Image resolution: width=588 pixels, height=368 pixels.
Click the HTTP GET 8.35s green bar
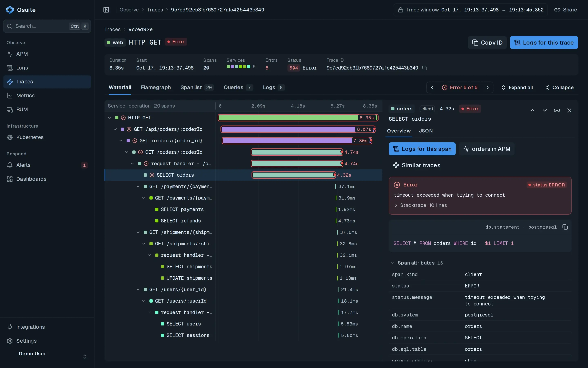coord(298,118)
